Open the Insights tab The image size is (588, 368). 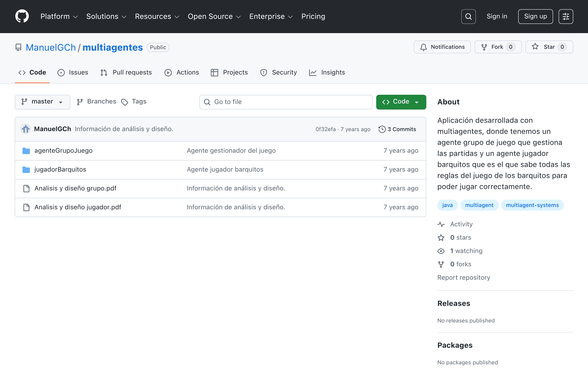coord(327,72)
